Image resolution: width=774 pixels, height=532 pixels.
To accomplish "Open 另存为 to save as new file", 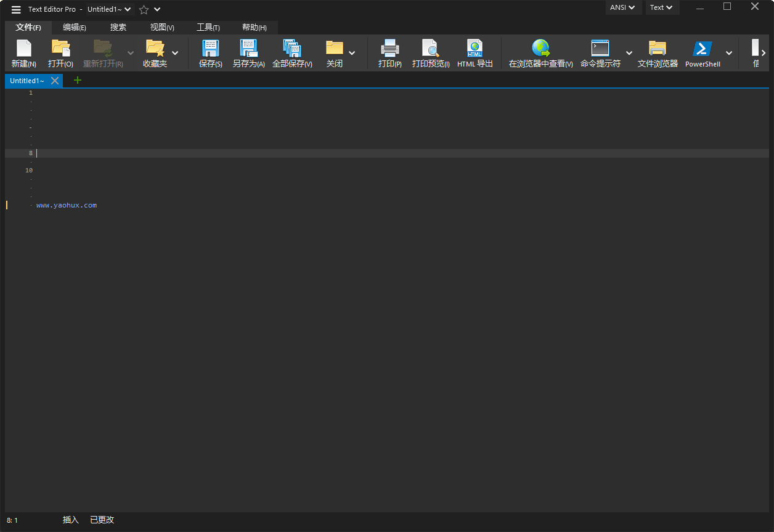I will pos(248,53).
